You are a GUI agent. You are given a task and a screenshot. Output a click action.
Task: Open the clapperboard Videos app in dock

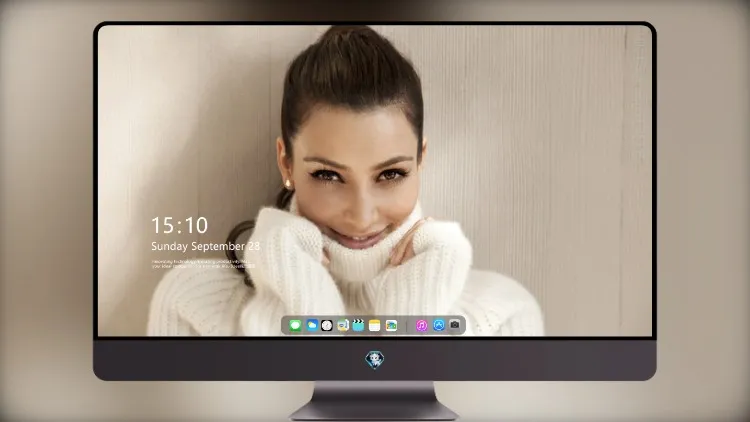pyautogui.click(x=358, y=325)
